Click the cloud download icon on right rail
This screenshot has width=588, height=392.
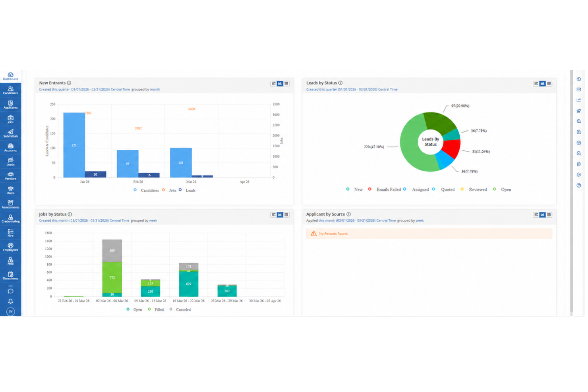coord(578,79)
